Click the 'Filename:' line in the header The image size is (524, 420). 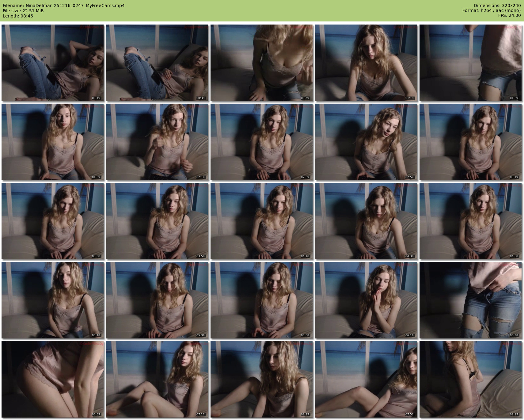tap(64, 6)
